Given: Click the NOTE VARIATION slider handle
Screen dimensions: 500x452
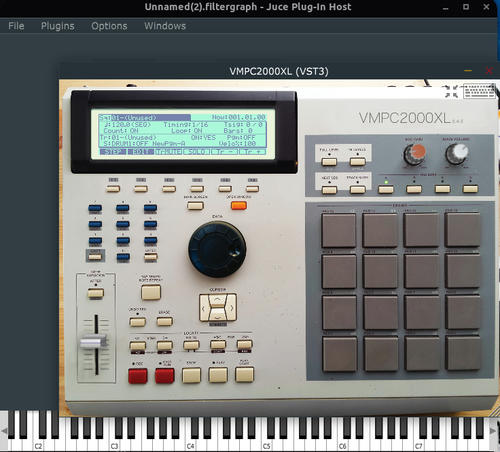Looking at the screenshot, I should (x=93, y=342).
